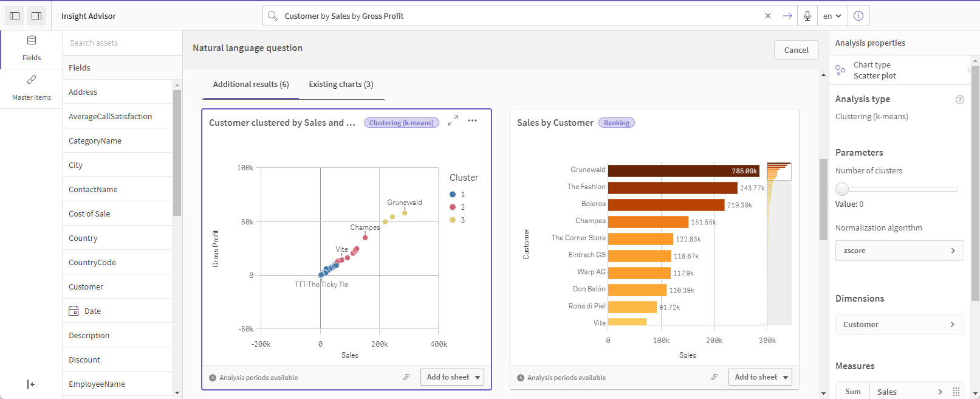
Task: Select the Discount field
Action: pyautogui.click(x=117, y=359)
